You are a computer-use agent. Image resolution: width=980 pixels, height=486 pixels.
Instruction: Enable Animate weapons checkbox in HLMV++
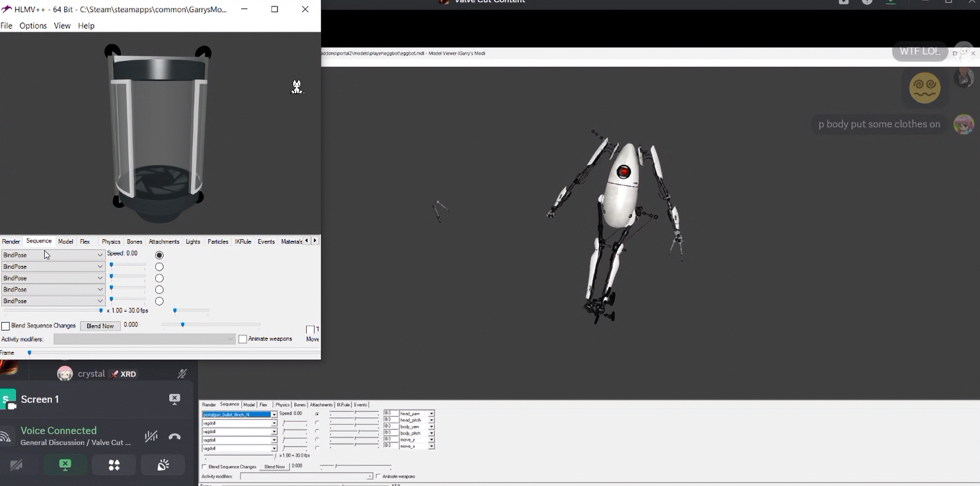[x=242, y=339]
